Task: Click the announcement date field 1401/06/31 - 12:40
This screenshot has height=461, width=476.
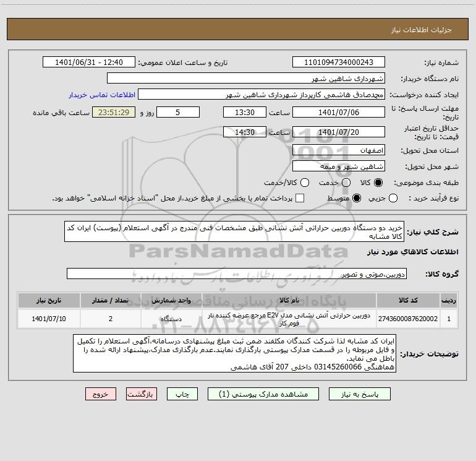Action: 89,62
